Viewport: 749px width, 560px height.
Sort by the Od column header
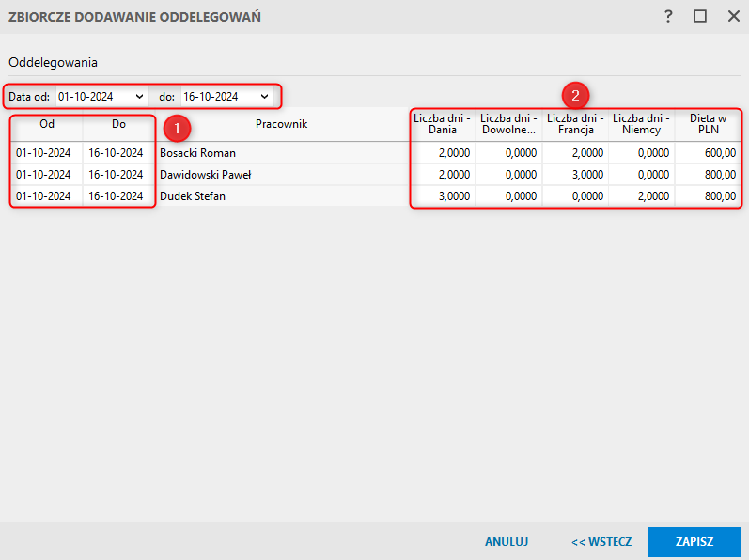pyautogui.click(x=47, y=124)
